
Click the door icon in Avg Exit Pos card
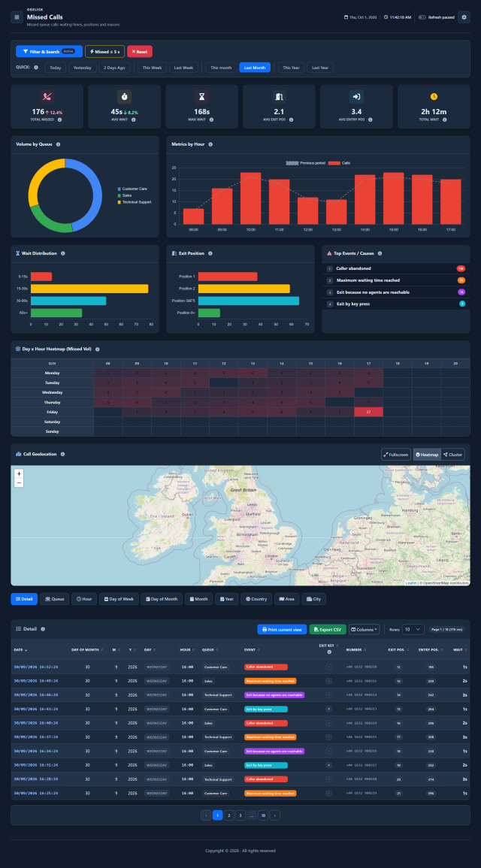pos(279,96)
